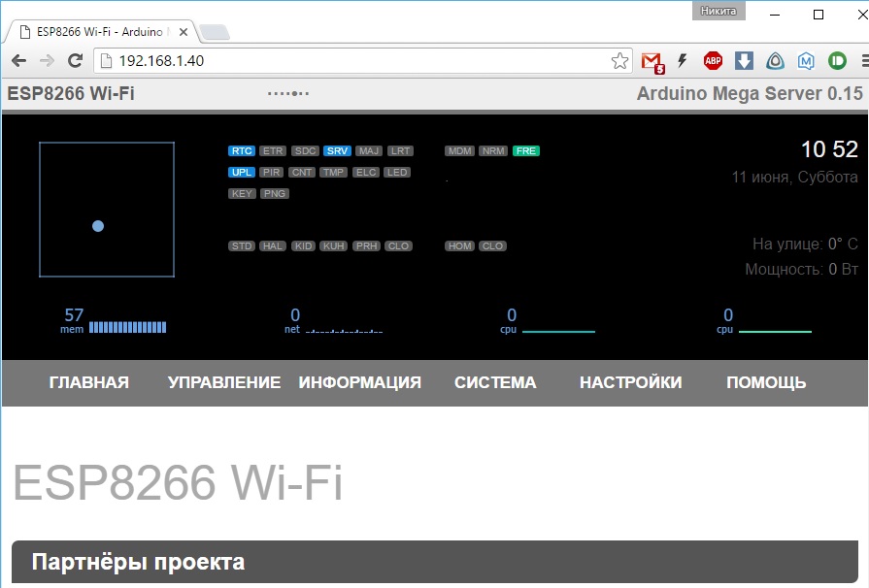Click the CLO badge next to HOM

point(492,246)
